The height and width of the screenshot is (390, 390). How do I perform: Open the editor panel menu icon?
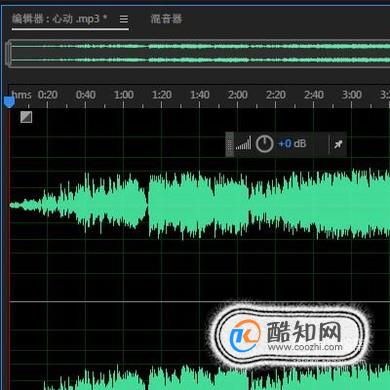click(x=124, y=19)
